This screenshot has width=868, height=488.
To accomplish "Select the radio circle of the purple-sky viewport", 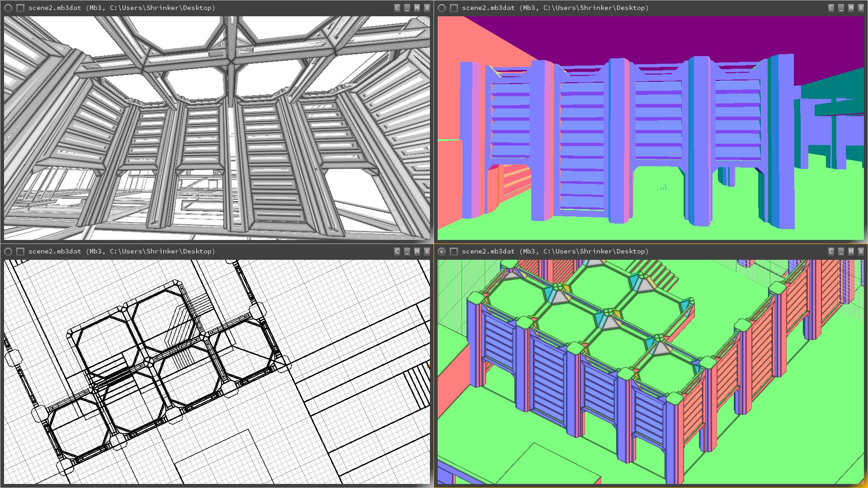I will pyautogui.click(x=442, y=8).
